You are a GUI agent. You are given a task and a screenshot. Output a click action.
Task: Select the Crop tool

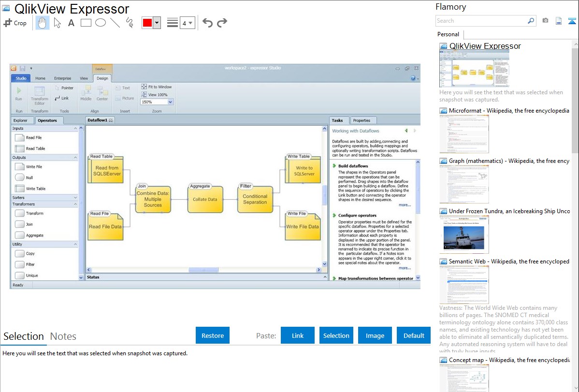click(x=15, y=23)
